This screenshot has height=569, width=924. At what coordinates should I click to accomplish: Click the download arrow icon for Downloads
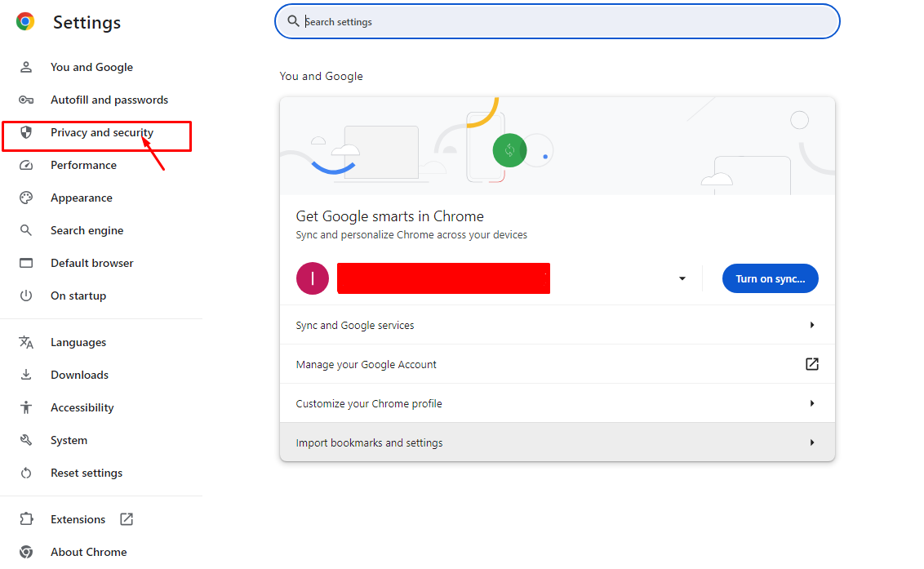(x=26, y=375)
